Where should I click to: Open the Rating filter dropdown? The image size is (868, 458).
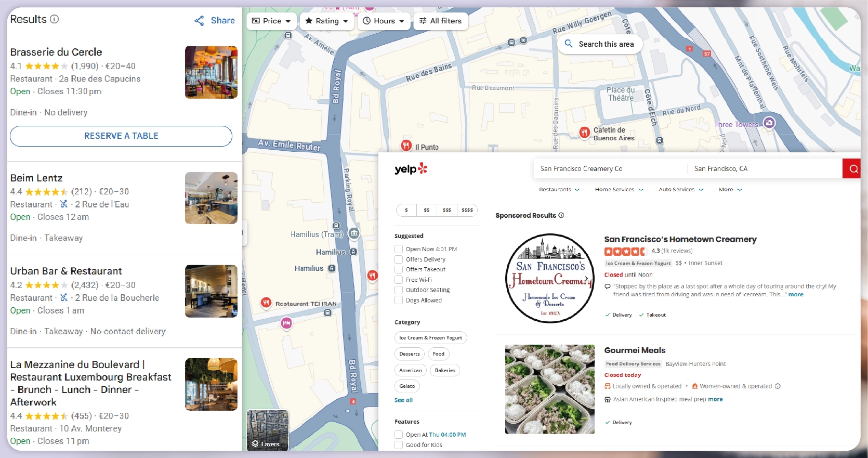pos(326,21)
